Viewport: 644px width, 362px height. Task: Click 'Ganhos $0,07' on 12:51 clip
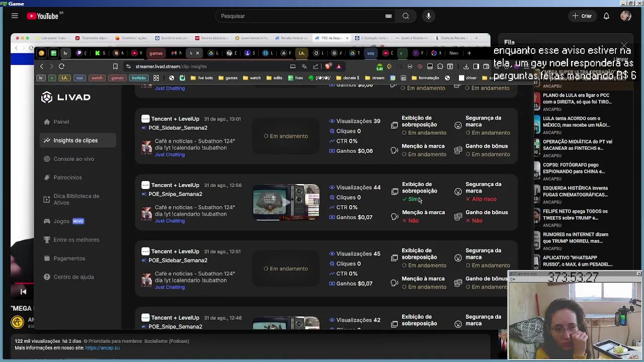tap(351, 284)
